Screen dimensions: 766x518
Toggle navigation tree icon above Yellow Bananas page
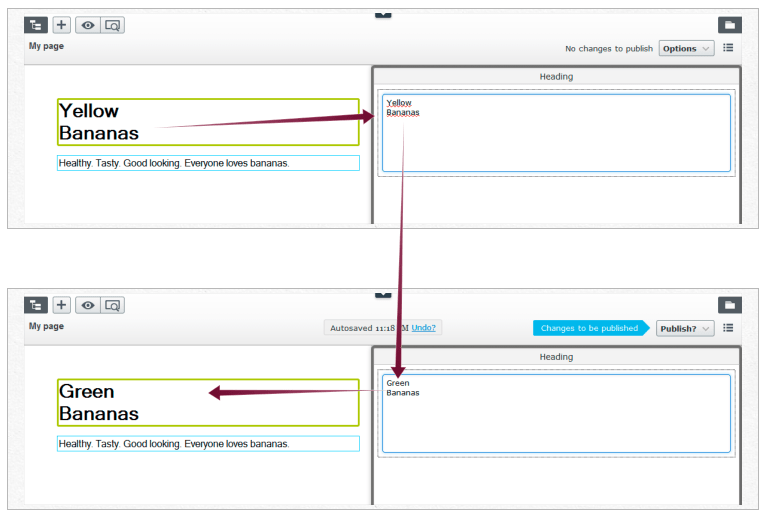[x=36, y=25]
